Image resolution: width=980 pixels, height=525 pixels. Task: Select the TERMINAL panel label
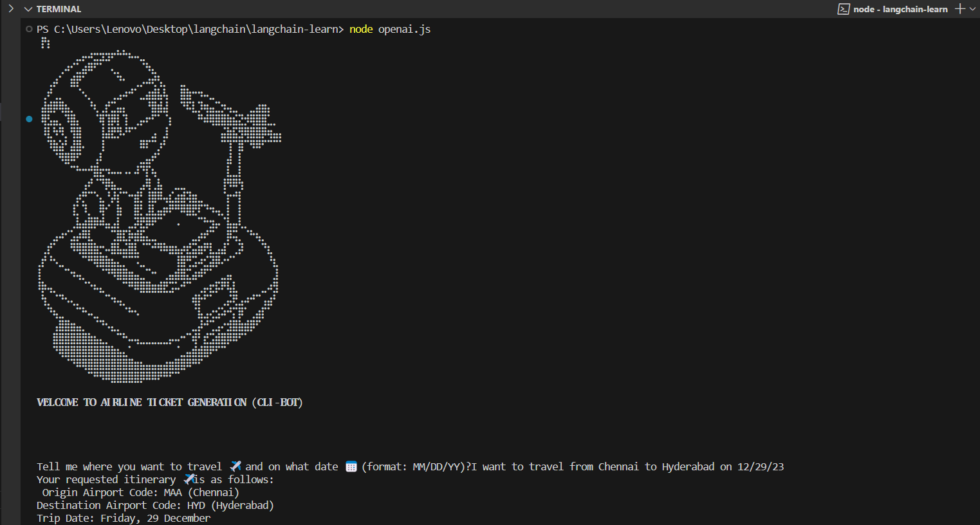59,9
